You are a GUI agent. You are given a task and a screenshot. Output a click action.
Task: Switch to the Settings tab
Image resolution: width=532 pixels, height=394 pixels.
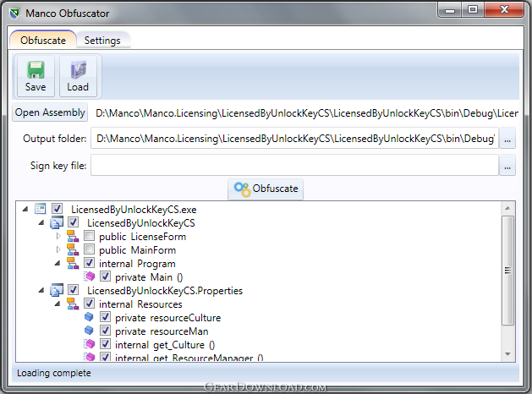point(102,41)
